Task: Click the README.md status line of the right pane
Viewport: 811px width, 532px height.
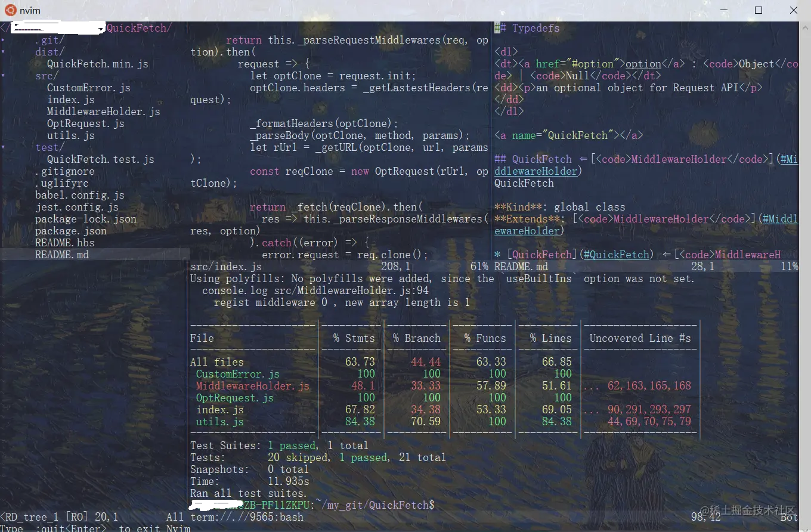Action: tap(646, 267)
